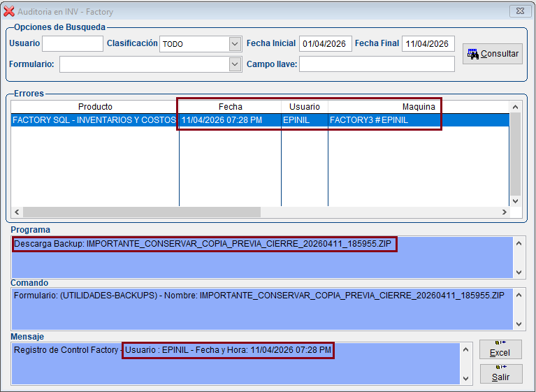
Task: Click the Consultar binoculars search button
Action: (492, 54)
